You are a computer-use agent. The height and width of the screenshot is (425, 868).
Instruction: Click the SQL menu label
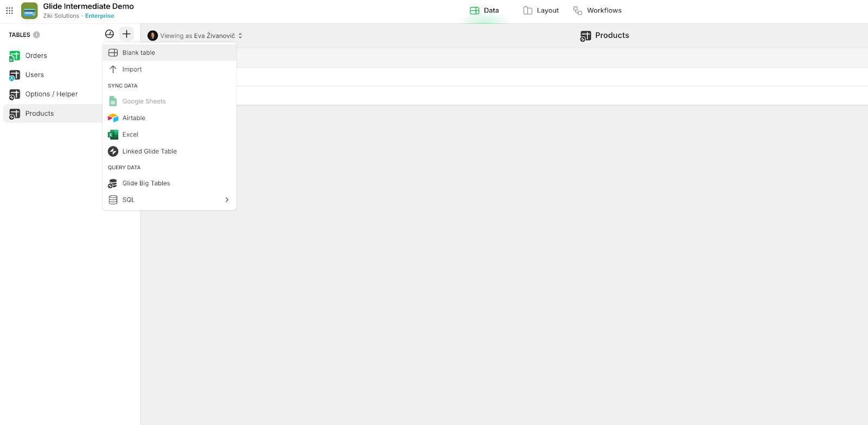(128, 200)
